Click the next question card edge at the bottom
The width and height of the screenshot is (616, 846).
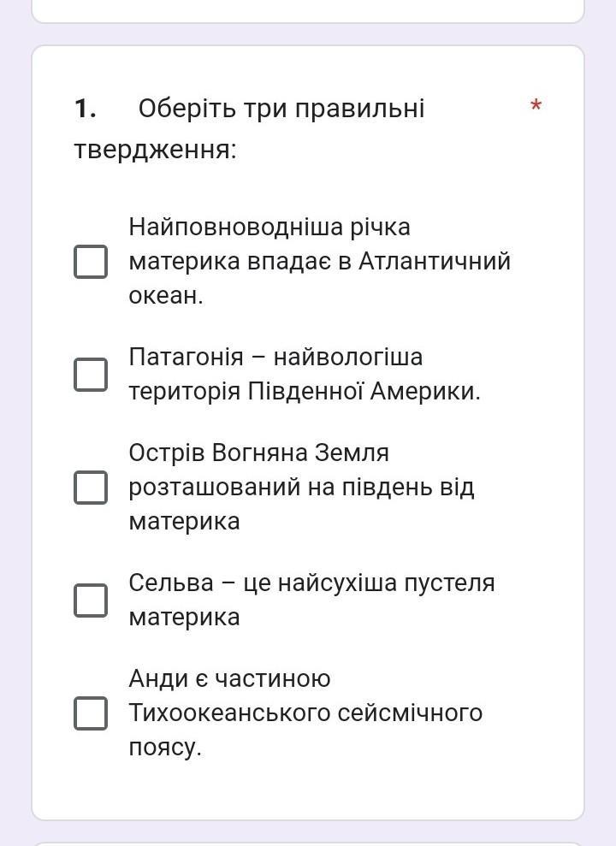308,843
